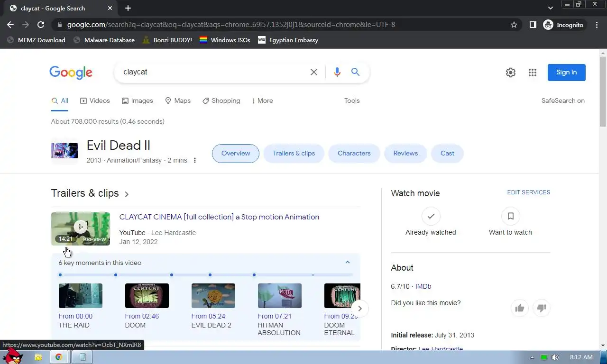Screen dimensions: 607x364
Task: Select the Cast chip
Action: pos(447,154)
